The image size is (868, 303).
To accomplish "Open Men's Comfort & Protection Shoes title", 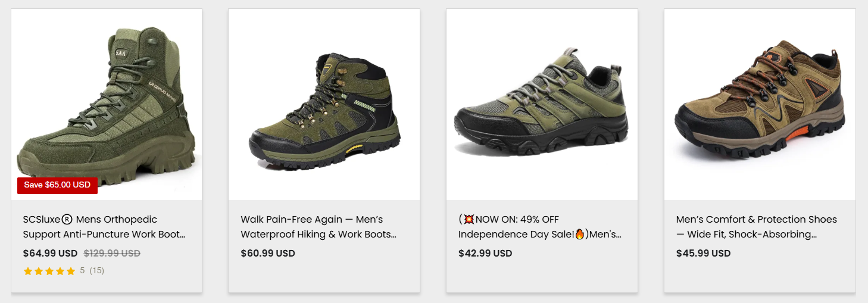I will click(756, 227).
